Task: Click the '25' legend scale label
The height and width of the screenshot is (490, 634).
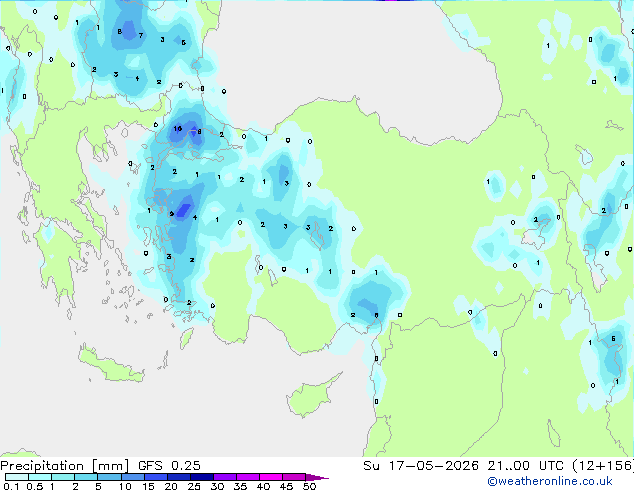Action: pos(194,486)
